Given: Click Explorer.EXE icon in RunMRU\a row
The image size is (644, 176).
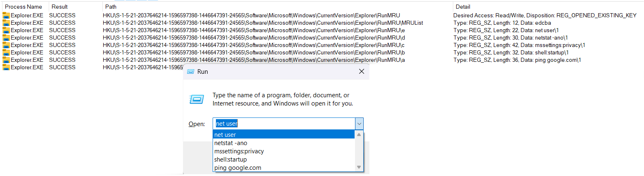Looking at the screenshot, I should 6,60.
